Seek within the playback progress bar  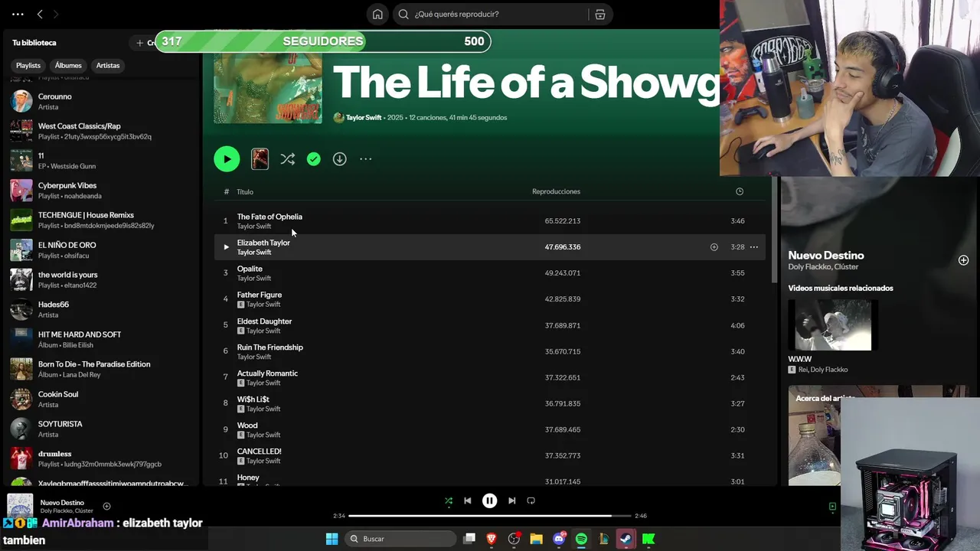490,516
